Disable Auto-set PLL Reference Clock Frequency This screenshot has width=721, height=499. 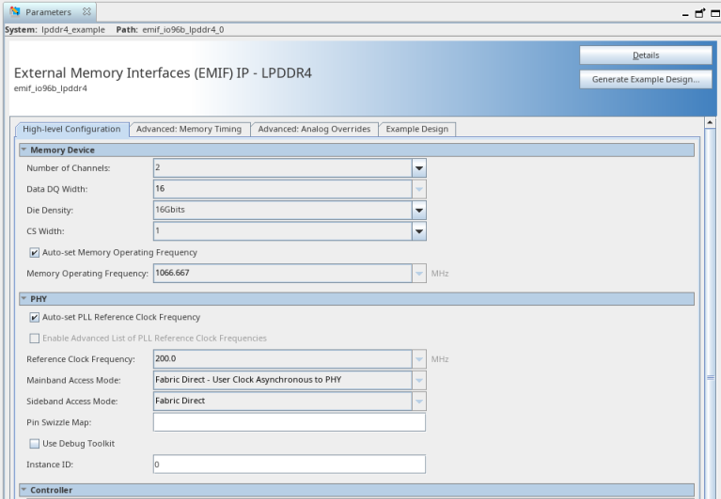pos(35,318)
